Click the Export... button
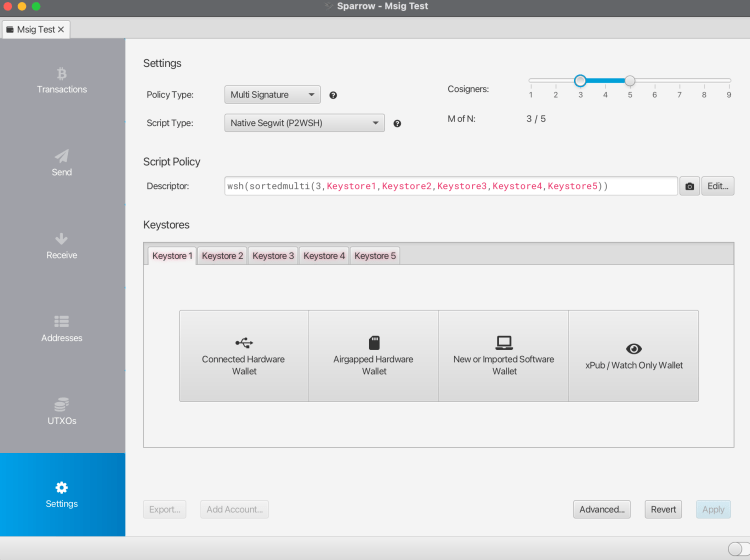The height and width of the screenshot is (560, 750). pyautogui.click(x=165, y=509)
